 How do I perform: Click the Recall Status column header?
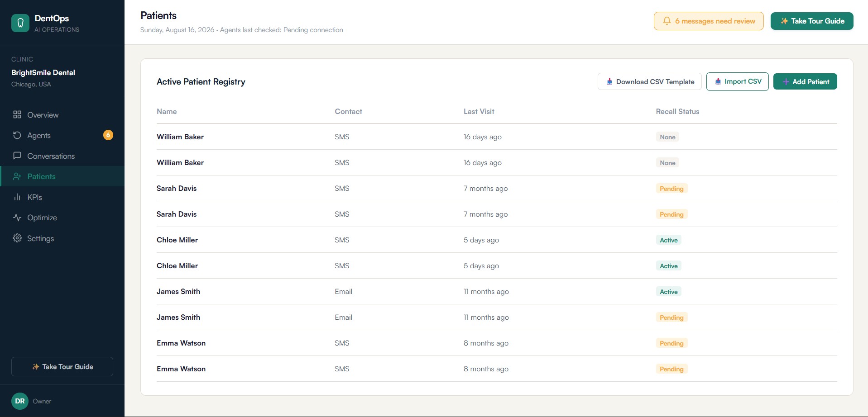point(677,112)
